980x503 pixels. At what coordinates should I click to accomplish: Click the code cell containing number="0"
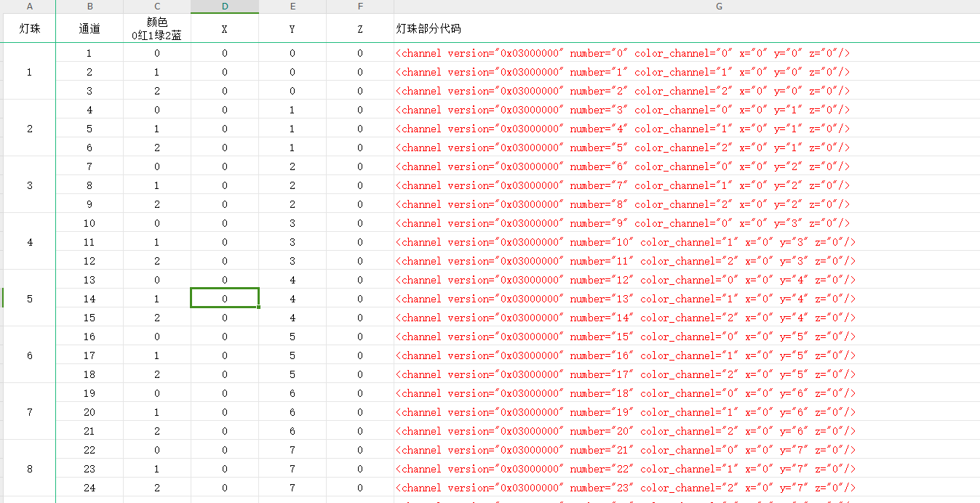pyautogui.click(x=687, y=53)
